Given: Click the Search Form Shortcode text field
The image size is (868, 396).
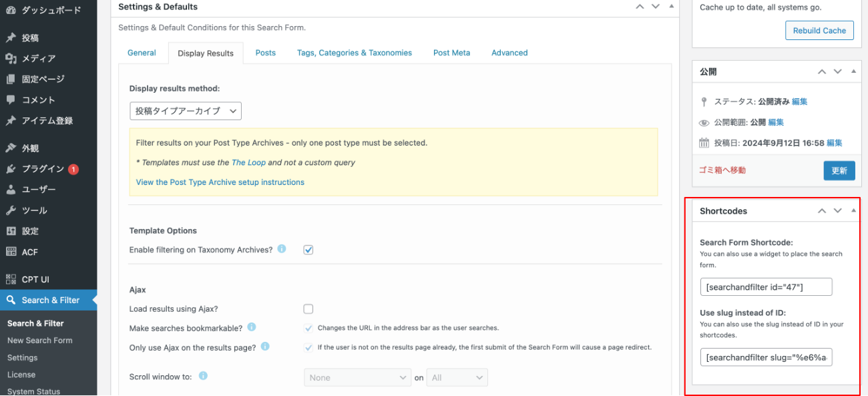Looking at the screenshot, I should [x=766, y=286].
